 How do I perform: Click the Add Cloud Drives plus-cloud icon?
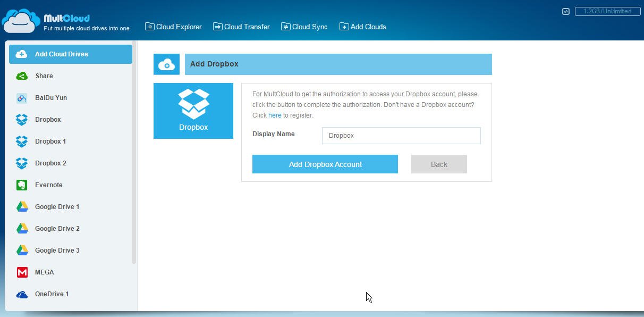pyautogui.click(x=22, y=54)
